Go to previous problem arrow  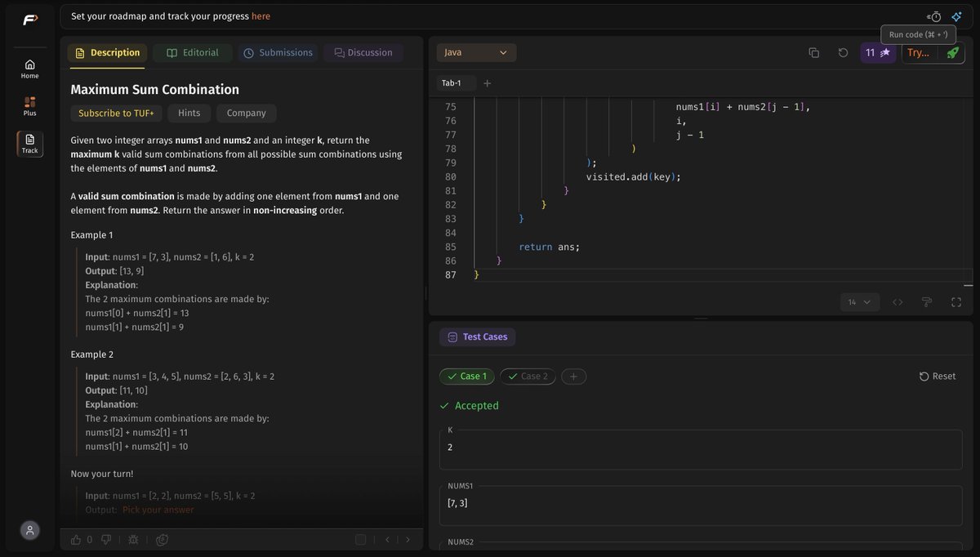387,540
